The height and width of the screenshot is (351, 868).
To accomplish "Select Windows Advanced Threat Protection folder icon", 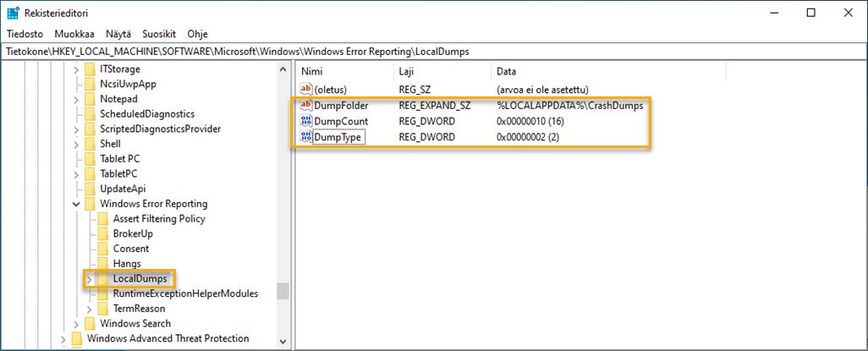I will (77, 338).
